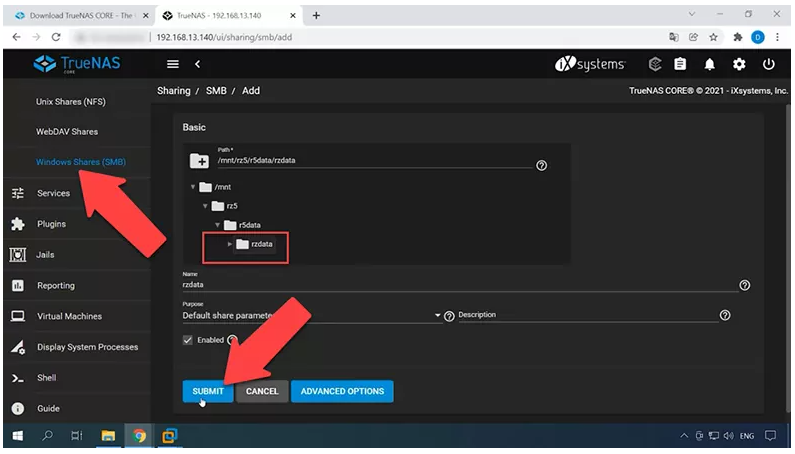Click the Name input field
Viewport: 795px width, 454px height.
tap(460, 285)
